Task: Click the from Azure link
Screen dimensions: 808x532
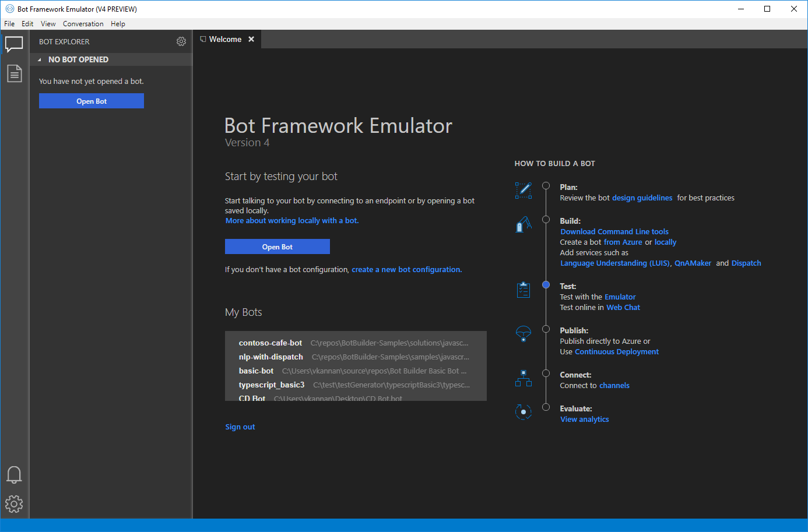Action: pos(623,242)
